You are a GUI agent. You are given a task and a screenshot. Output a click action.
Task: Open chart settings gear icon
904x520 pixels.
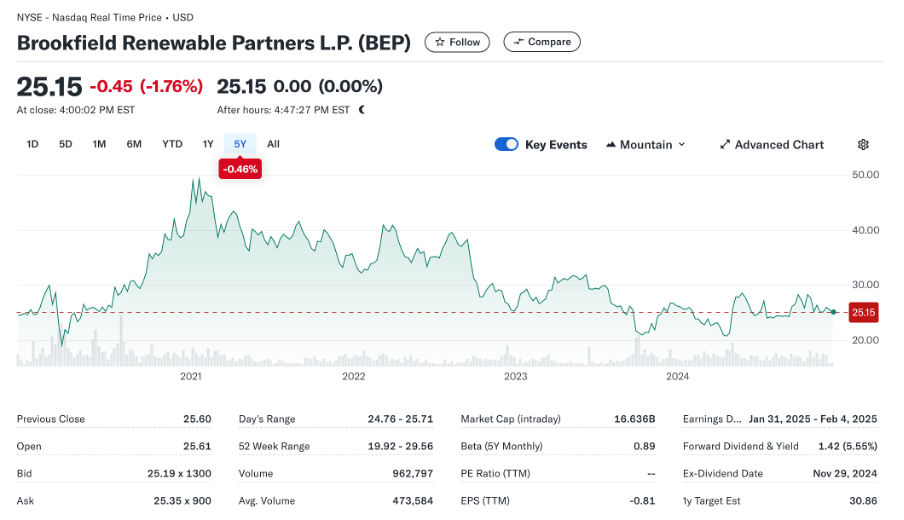pos(863,145)
